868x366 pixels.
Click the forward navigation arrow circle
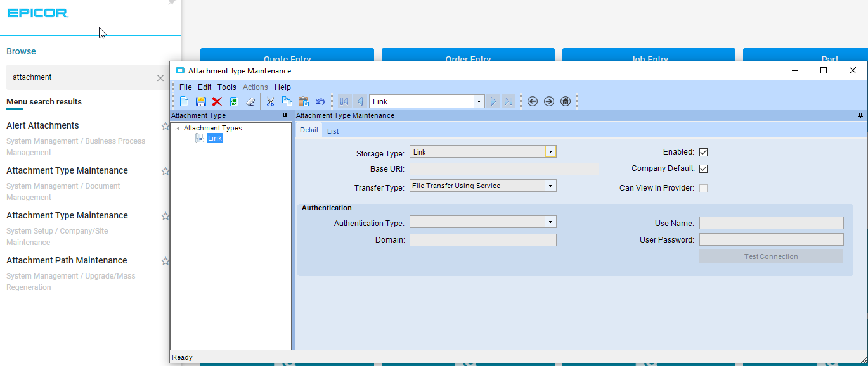pyautogui.click(x=549, y=101)
